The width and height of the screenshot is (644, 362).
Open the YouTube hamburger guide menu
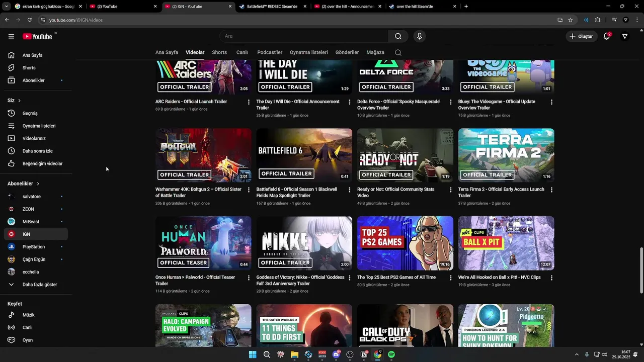point(11,36)
